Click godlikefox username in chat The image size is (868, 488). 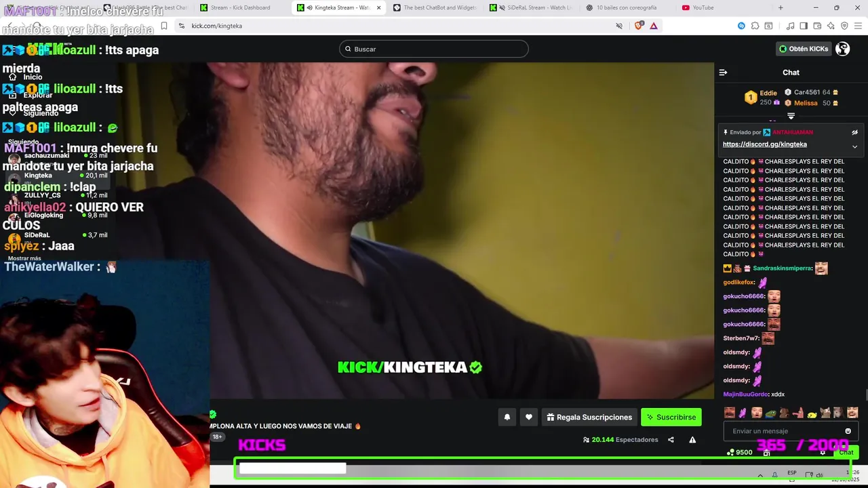[x=738, y=283]
